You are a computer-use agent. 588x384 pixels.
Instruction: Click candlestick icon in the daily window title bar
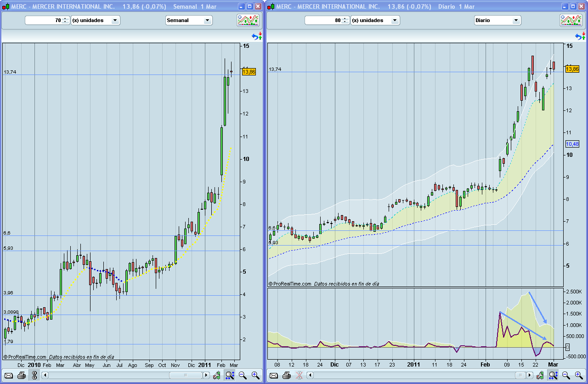[271, 6]
